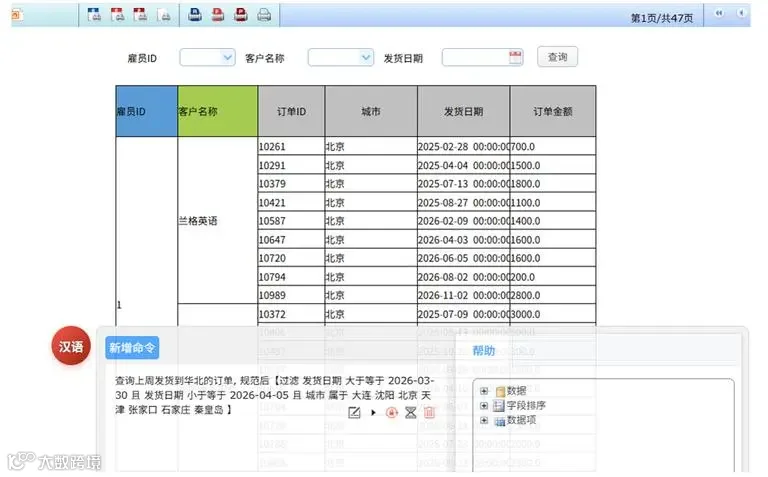Viewport: 768px width, 477px height.
Task: Click the small black play arrow
Action: click(x=373, y=413)
